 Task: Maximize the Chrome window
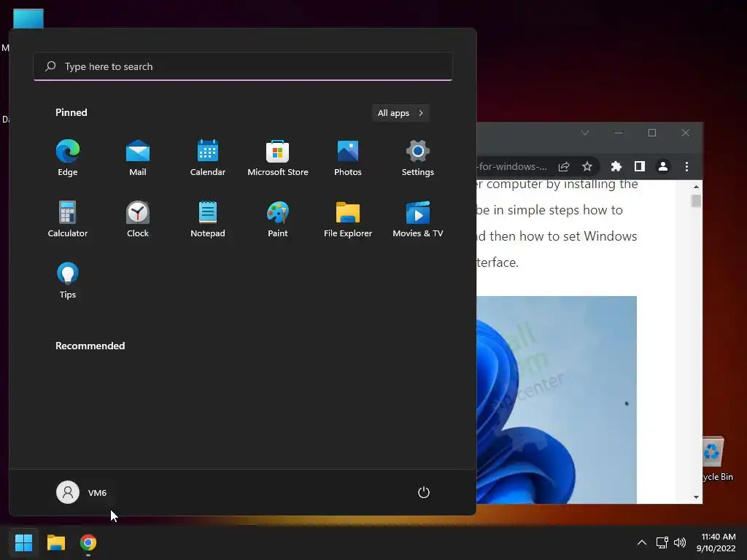(652, 133)
